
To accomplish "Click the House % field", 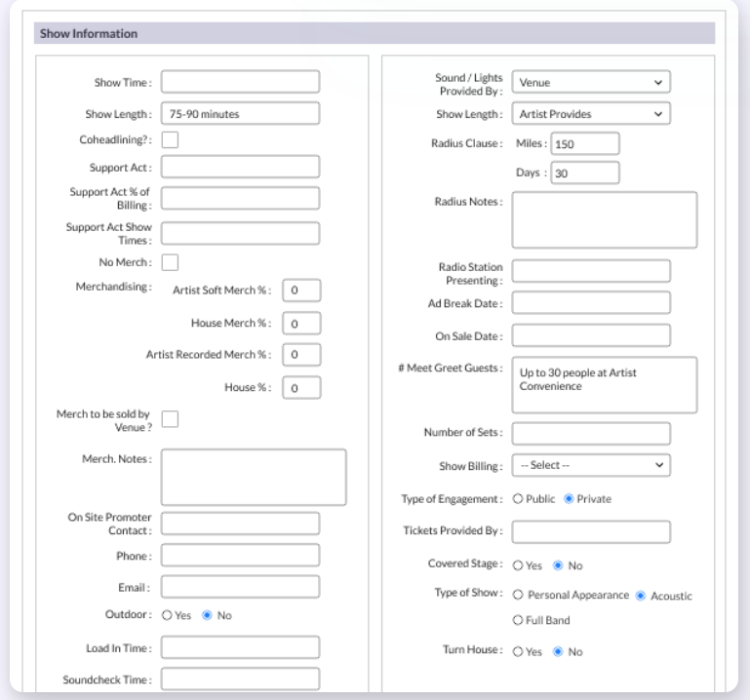I will pos(301,388).
